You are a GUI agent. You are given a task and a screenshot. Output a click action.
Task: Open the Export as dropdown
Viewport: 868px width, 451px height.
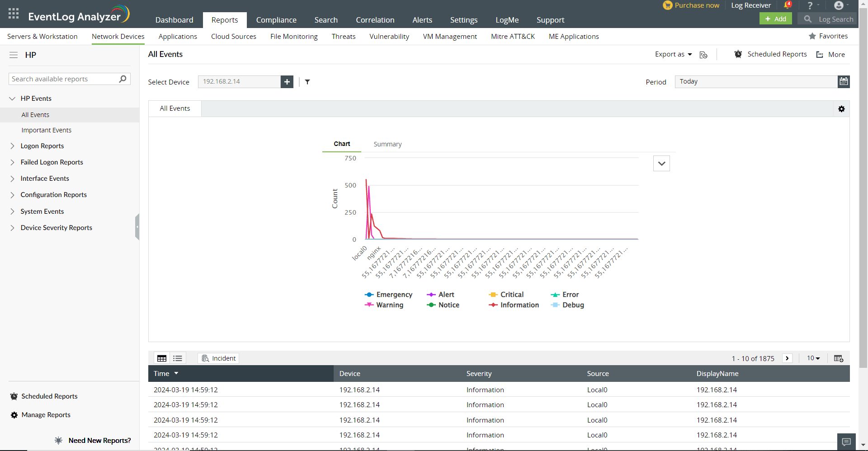pyautogui.click(x=674, y=54)
